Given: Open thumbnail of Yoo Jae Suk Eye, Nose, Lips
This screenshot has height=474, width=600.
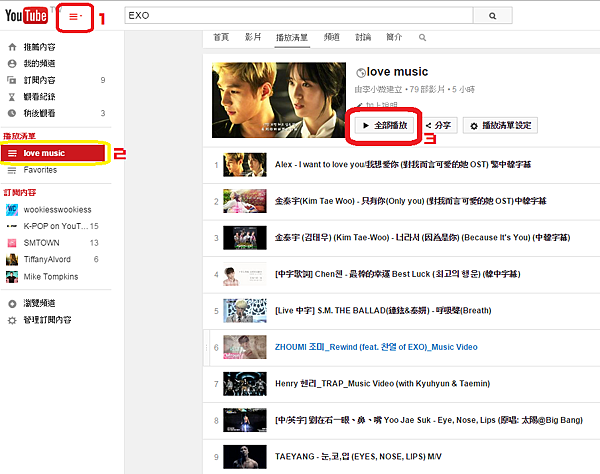Looking at the screenshot, I should (245, 420).
